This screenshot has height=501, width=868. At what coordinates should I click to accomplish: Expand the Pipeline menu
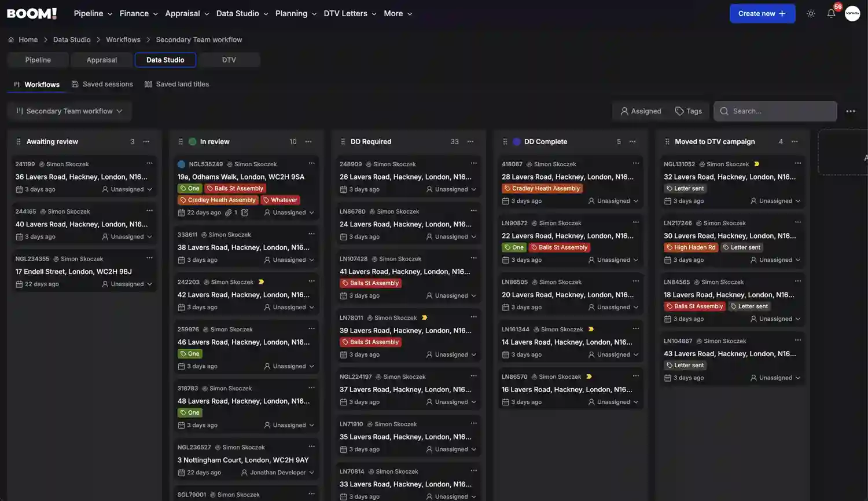93,13
